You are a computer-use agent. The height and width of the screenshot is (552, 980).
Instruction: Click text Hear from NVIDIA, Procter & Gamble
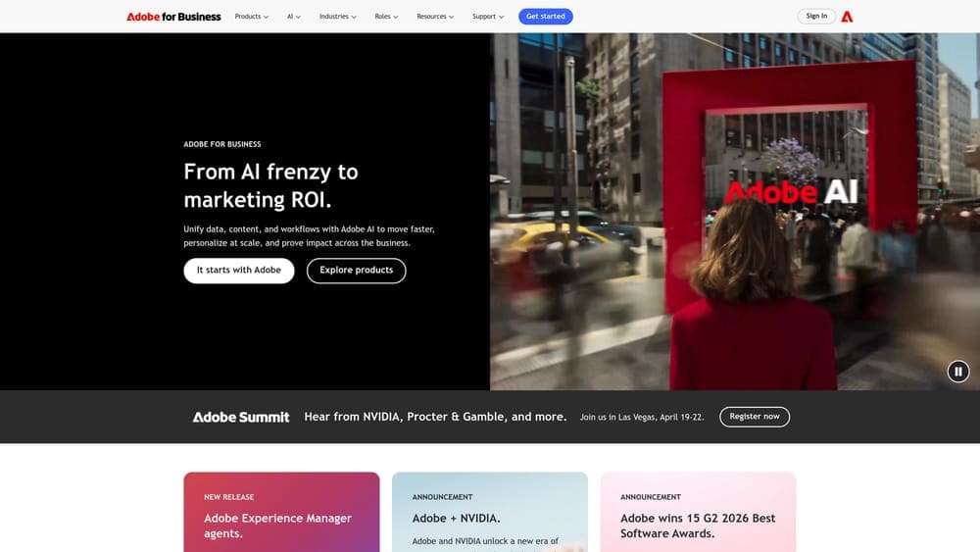pyautogui.click(x=435, y=417)
